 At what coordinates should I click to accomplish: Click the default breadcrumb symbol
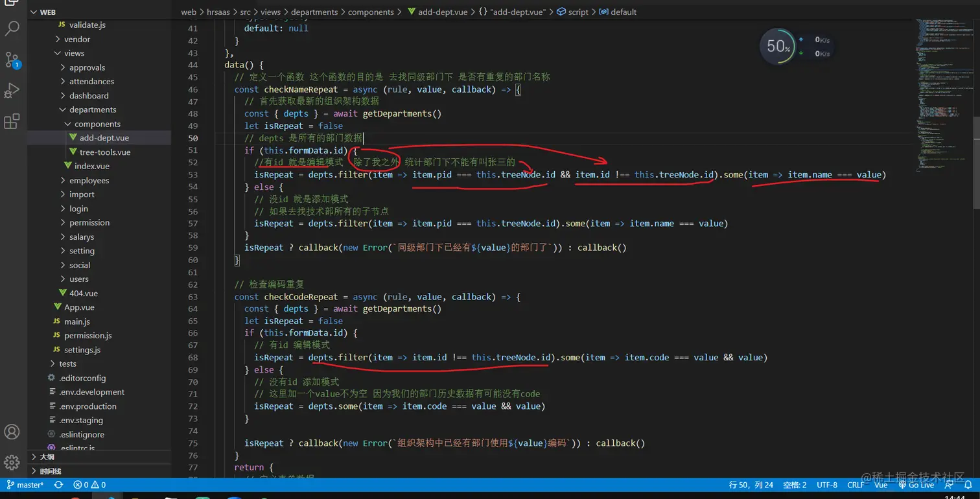pos(618,12)
